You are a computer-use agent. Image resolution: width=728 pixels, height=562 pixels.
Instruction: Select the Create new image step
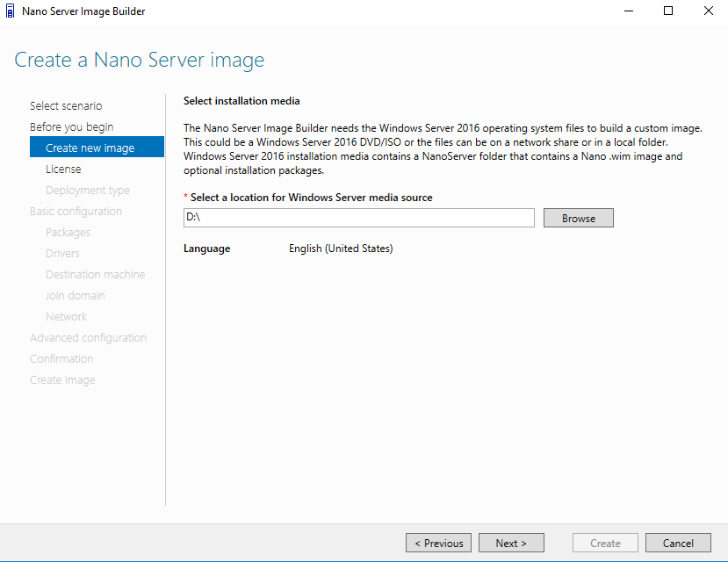click(97, 148)
